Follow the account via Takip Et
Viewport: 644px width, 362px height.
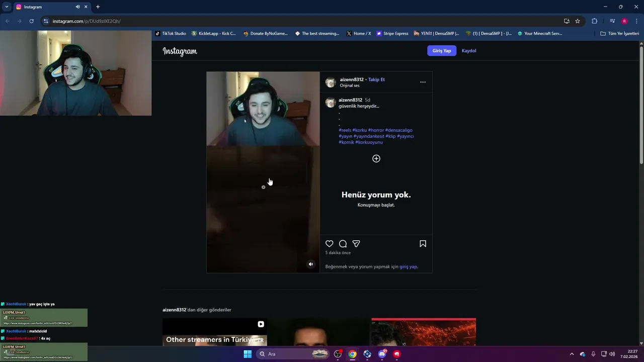click(x=376, y=79)
